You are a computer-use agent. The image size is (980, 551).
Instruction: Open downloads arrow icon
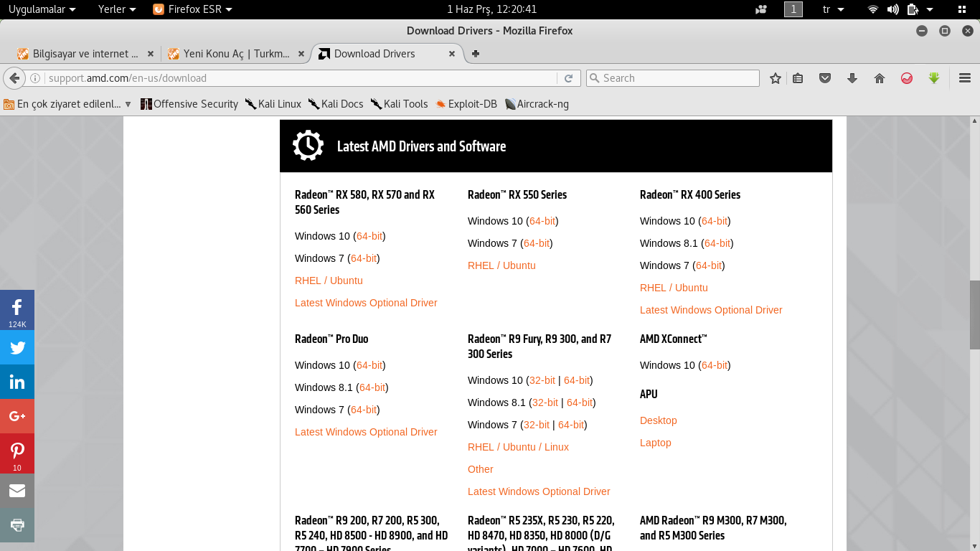852,78
